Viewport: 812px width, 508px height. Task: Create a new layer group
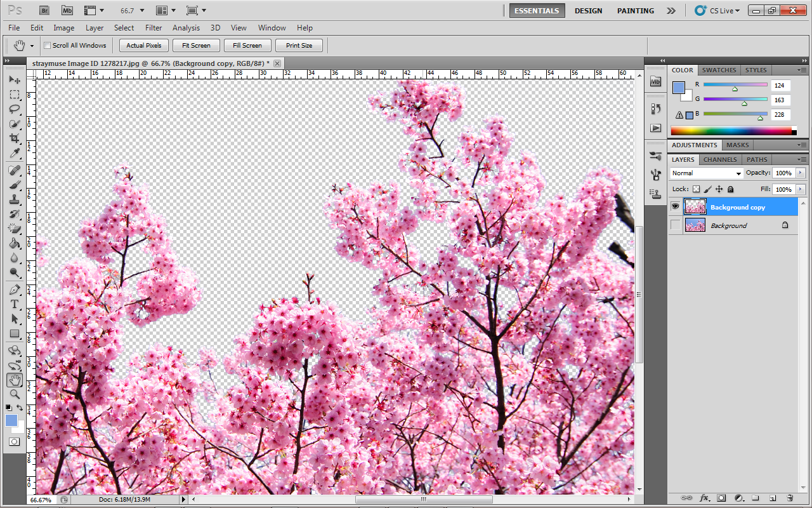756,498
